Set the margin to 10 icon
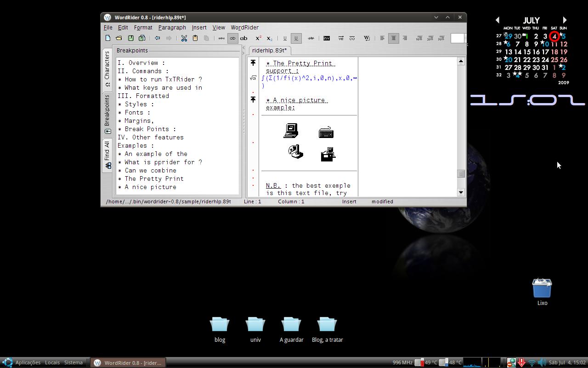The width and height of the screenshot is (588, 368). [419, 38]
